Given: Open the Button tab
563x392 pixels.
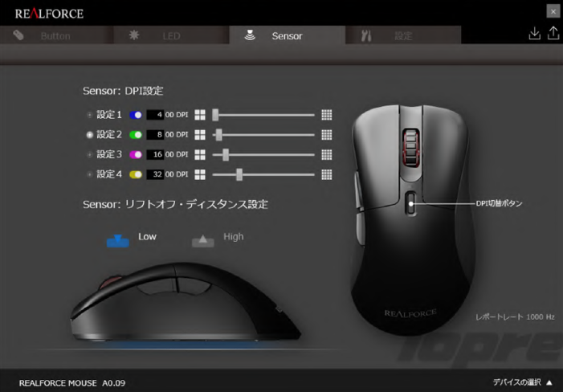Looking at the screenshot, I should 57,35.
